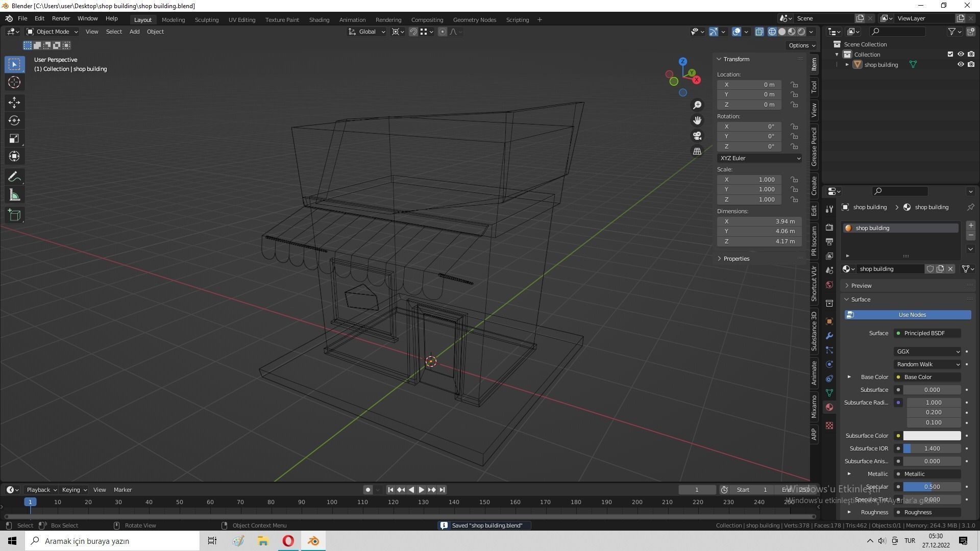Select the Move tool
Viewport: 980px width, 551px height.
(x=14, y=103)
